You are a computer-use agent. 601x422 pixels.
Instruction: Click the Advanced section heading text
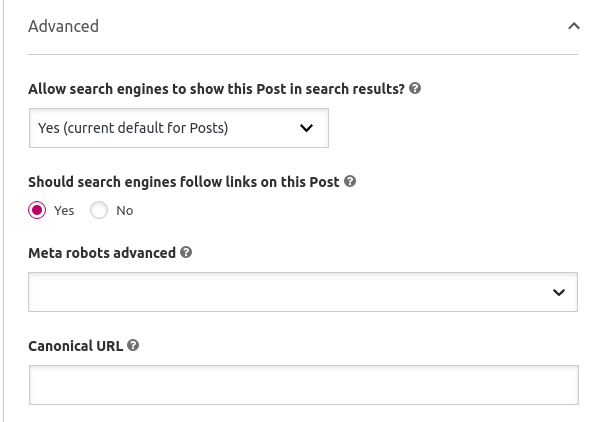click(63, 26)
